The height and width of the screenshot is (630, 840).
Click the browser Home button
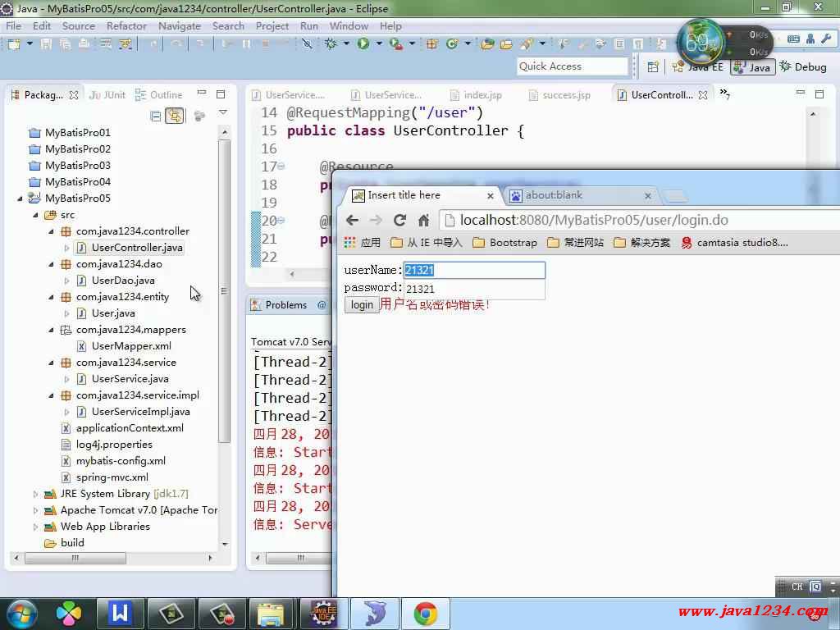pos(424,220)
